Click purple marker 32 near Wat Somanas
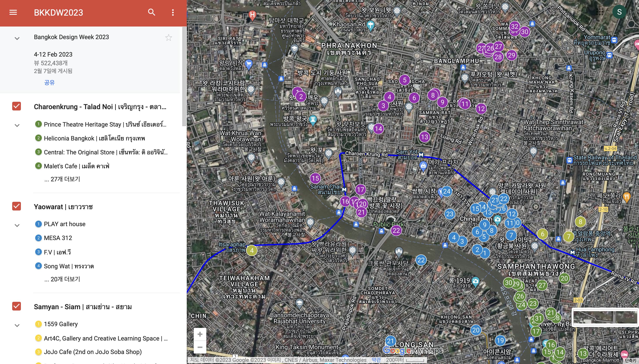Viewport: 639px width, 364px height. [515, 26]
